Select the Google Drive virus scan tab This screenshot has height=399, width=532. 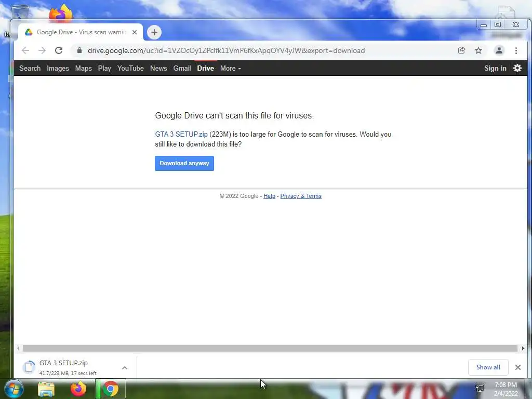click(x=81, y=32)
